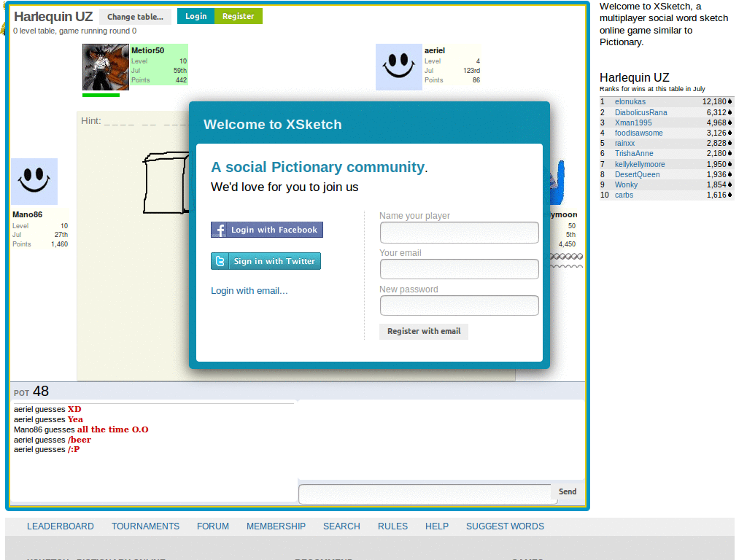Screen dimensions: 747x560
Task: Open the Tournaments page
Action: point(145,526)
